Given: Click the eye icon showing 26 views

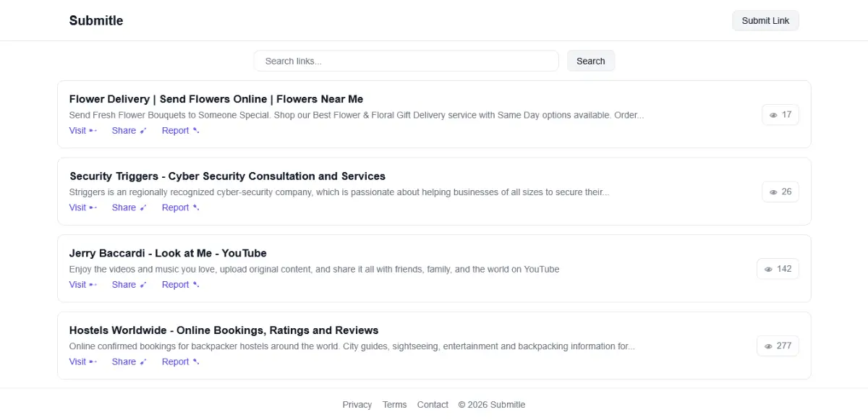Looking at the screenshot, I should [x=773, y=192].
